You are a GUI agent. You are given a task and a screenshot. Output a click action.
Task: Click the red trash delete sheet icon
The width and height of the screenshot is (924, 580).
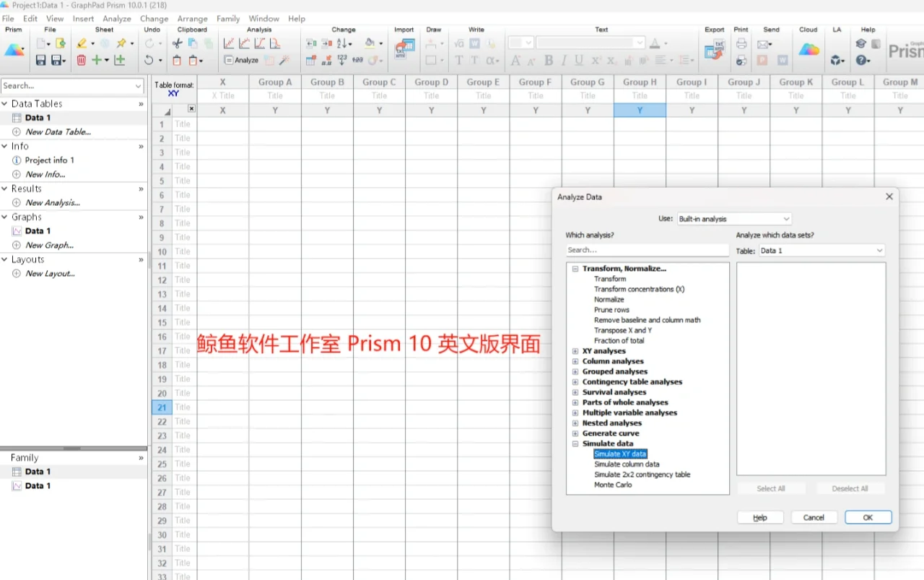click(82, 61)
